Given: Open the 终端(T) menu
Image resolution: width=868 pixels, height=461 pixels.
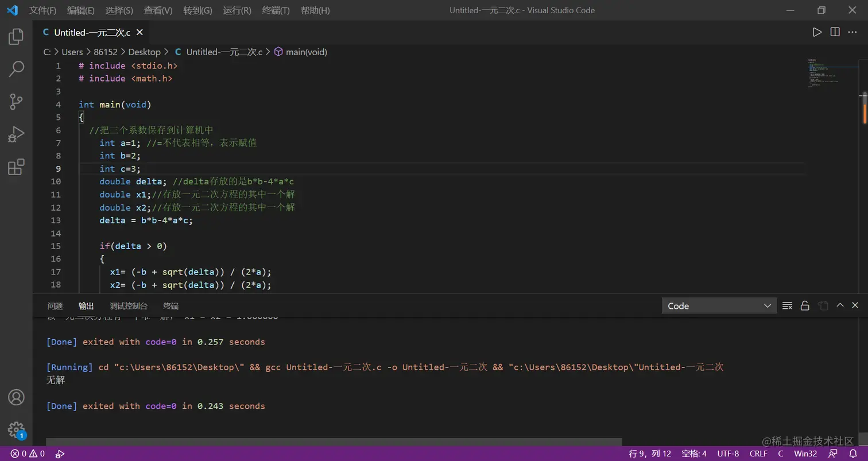Looking at the screenshot, I should tap(276, 10).
